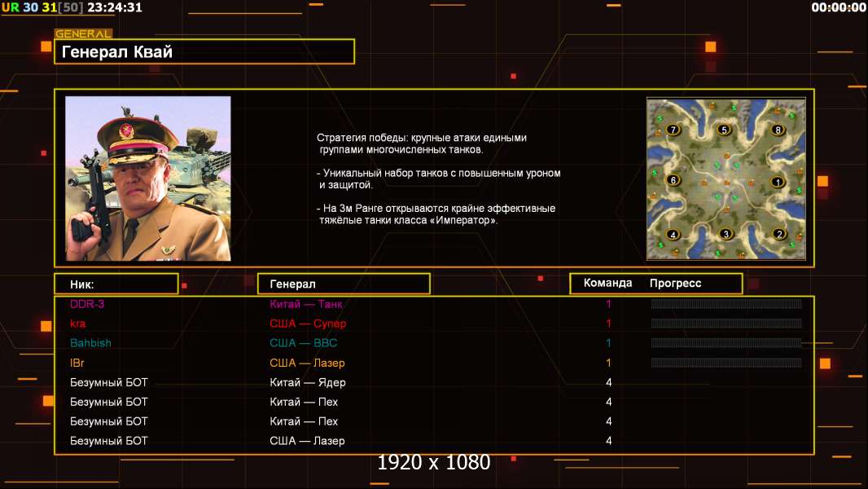Click "США — Супер" general entry

tap(308, 324)
